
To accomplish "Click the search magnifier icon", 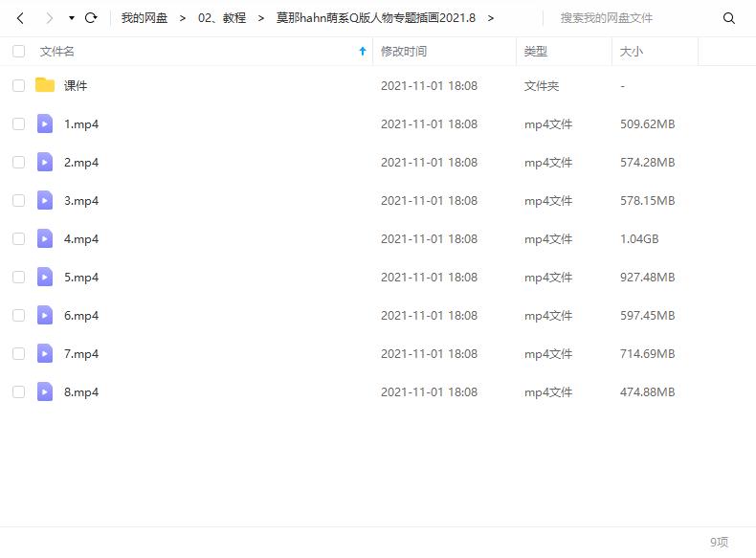I will pyautogui.click(x=729, y=18).
